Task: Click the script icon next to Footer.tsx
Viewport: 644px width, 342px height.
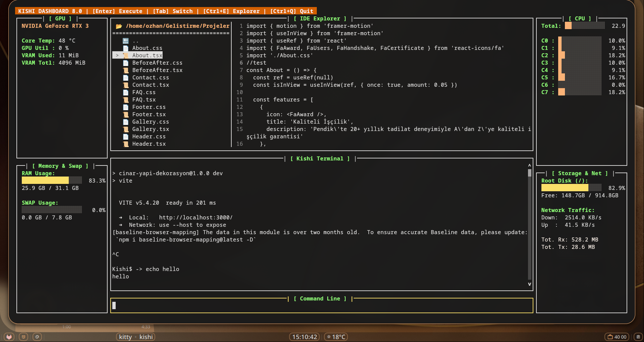Action: (x=126, y=115)
